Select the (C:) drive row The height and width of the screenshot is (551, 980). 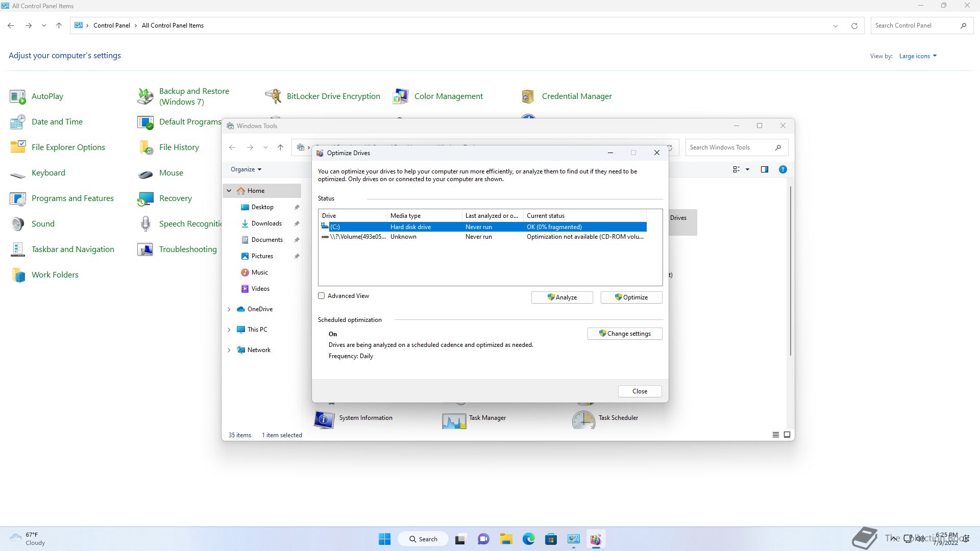coord(483,227)
